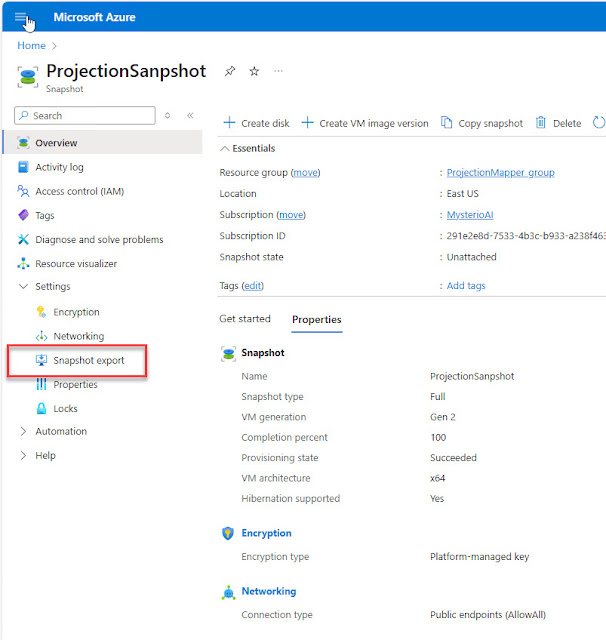Click the Networking icon in Settings
606x640 pixels.
[41, 336]
